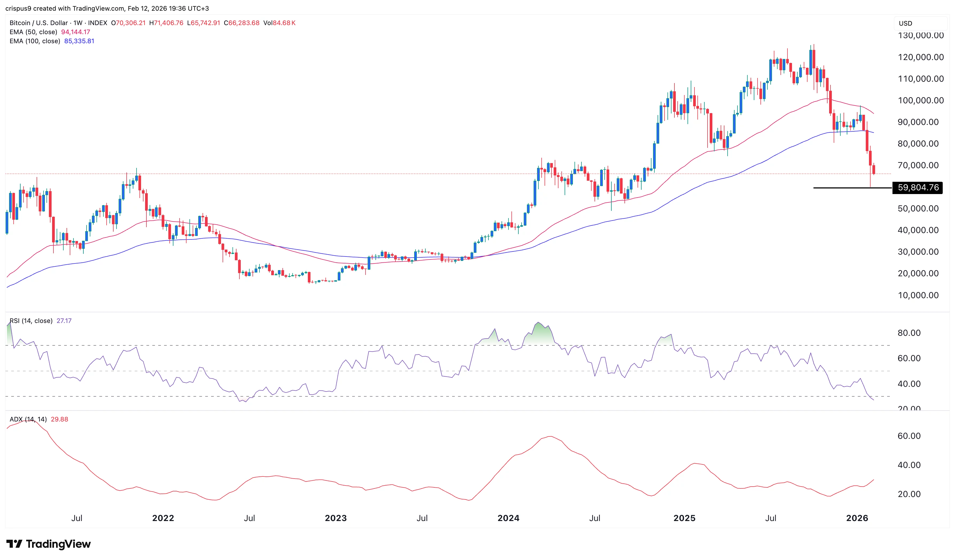Click the 1W timeframe label in the legend
955x560 pixels.
coord(79,23)
